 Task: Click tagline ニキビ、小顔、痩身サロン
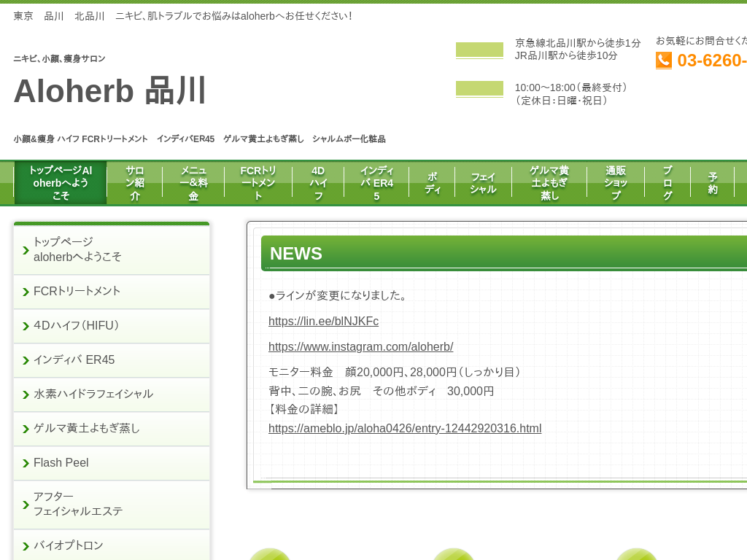point(59,58)
